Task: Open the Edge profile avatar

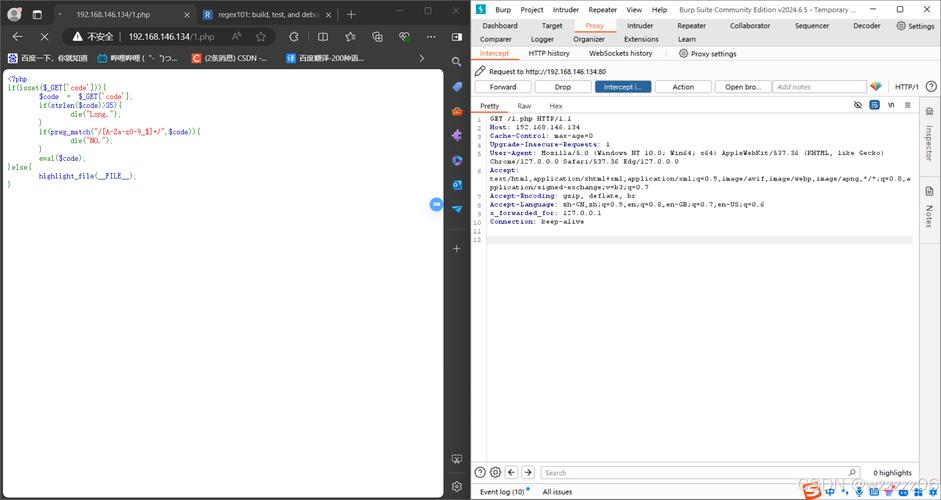Action: [14, 14]
